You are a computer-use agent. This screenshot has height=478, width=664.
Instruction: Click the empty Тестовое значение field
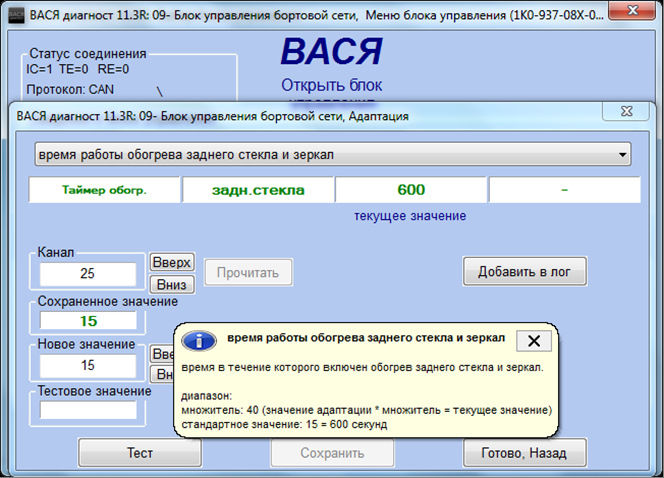(x=88, y=410)
